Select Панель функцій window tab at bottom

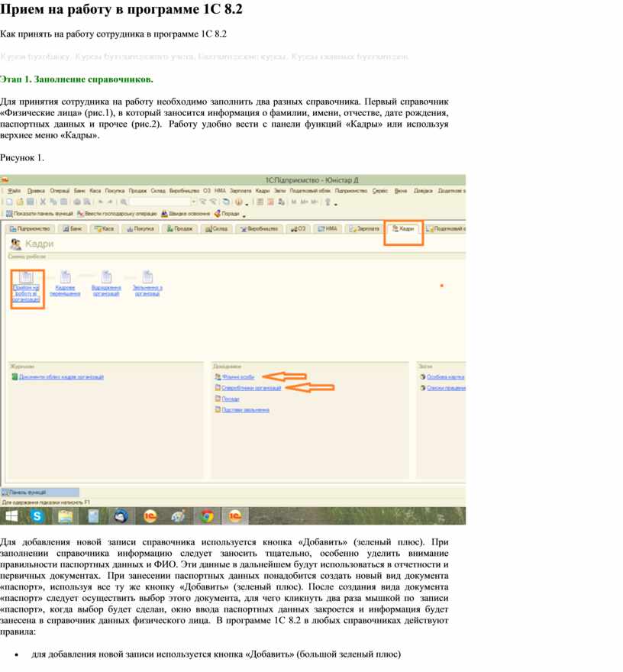point(40,492)
